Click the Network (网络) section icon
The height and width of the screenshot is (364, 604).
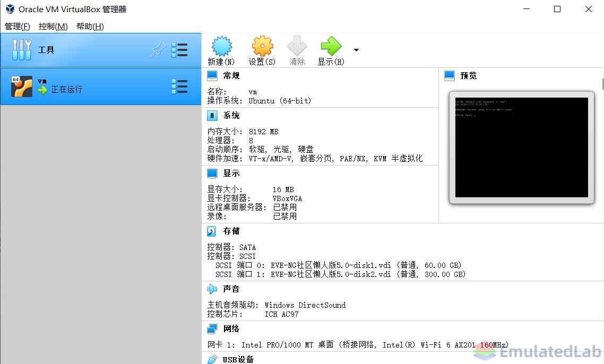click(x=212, y=329)
